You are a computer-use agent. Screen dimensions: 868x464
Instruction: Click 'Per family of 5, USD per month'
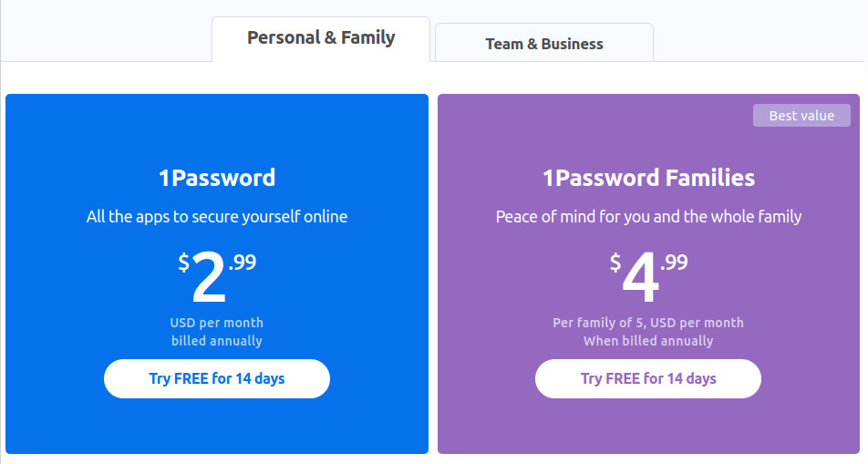click(648, 323)
